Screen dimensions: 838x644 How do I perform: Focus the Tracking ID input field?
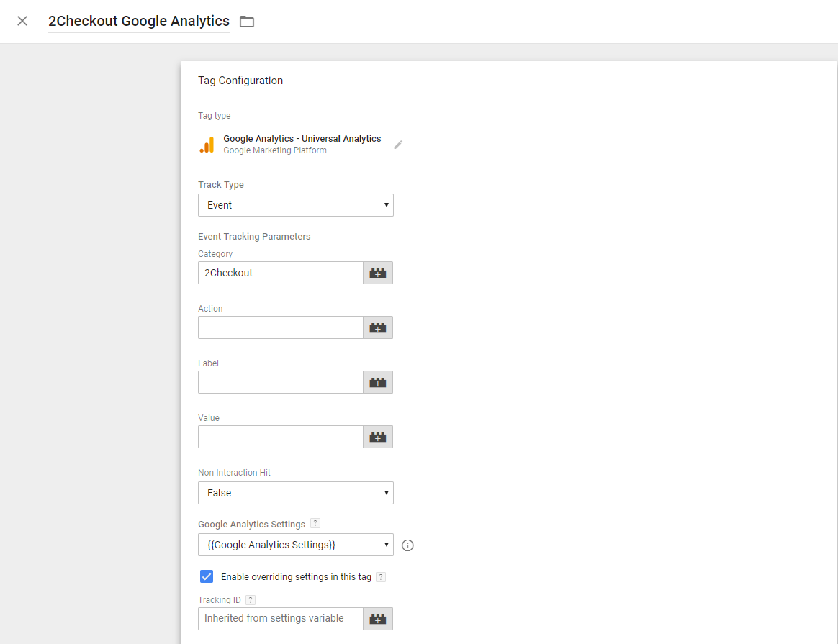[x=281, y=619]
